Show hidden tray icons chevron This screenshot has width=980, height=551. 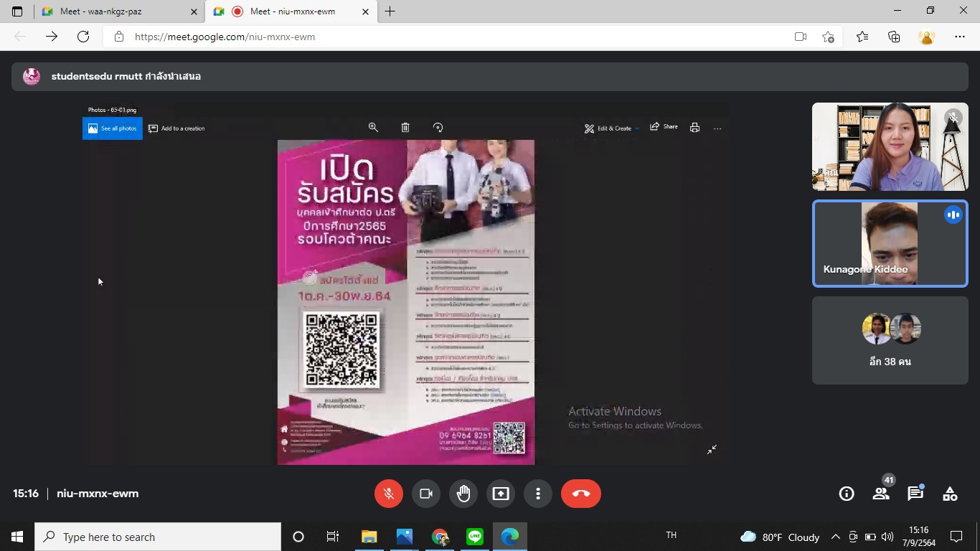pyautogui.click(x=836, y=537)
